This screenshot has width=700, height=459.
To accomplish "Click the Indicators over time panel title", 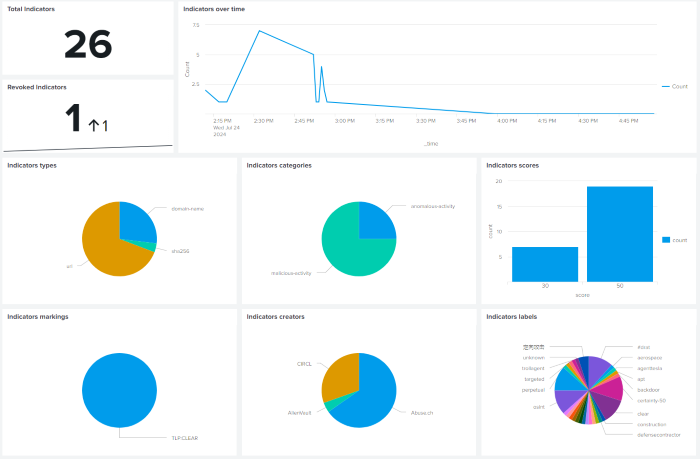I will point(214,9).
